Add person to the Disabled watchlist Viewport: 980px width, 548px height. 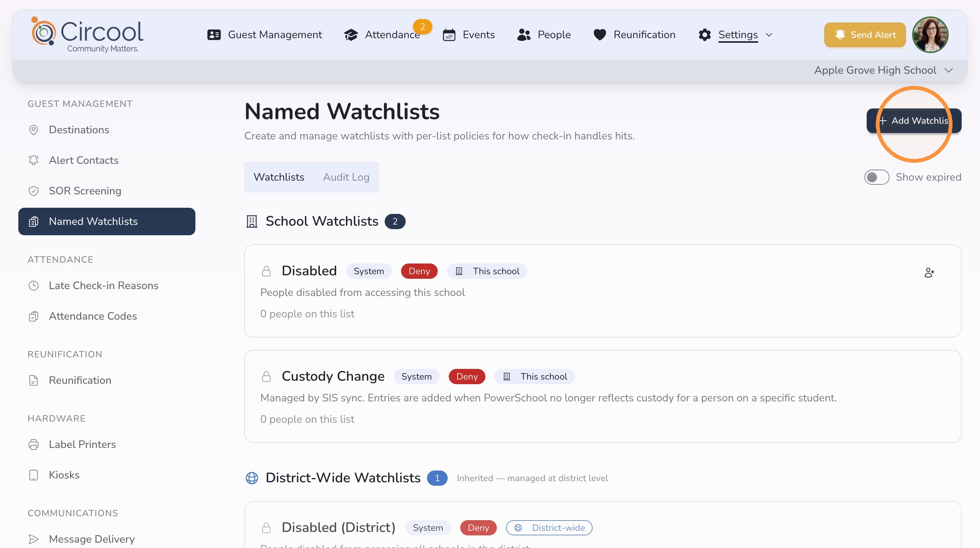click(x=929, y=273)
